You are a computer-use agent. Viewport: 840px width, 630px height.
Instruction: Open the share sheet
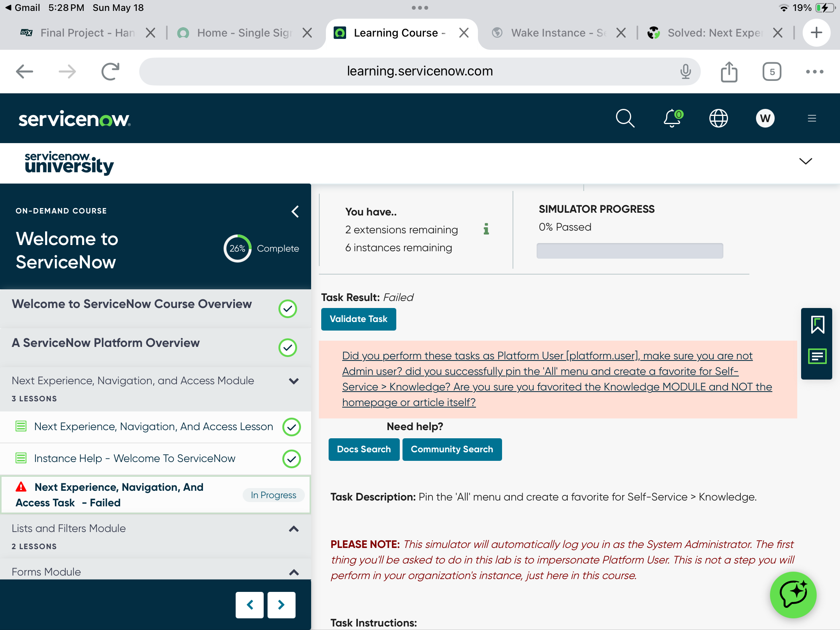click(x=729, y=72)
